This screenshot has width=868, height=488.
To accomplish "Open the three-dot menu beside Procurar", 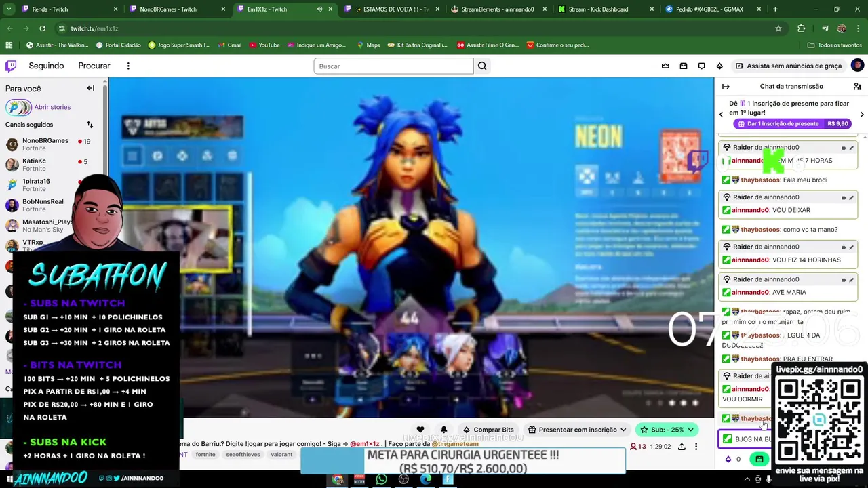I will tap(128, 66).
